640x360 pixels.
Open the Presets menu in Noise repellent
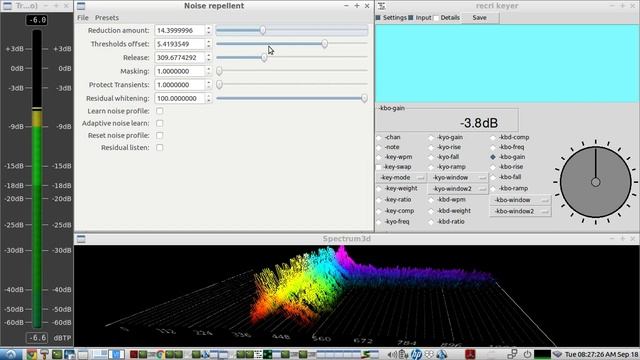click(x=107, y=18)
